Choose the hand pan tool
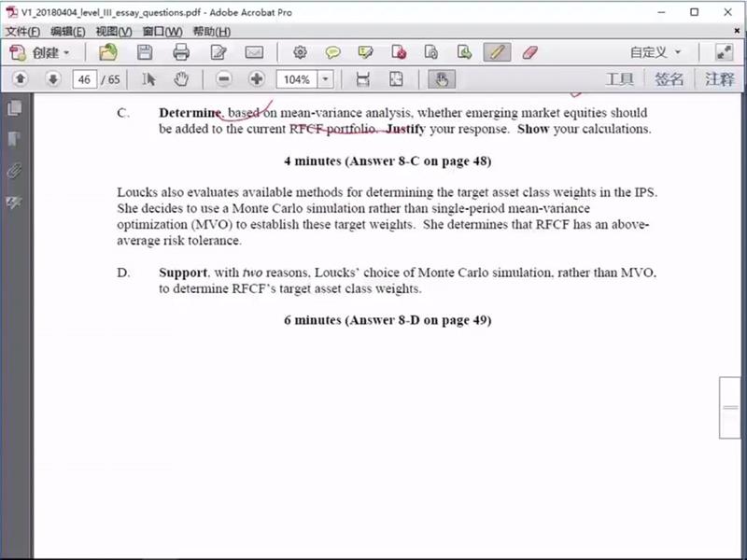Image resolution: width=747 pixels, height=560 pixels. pos(181,79)
